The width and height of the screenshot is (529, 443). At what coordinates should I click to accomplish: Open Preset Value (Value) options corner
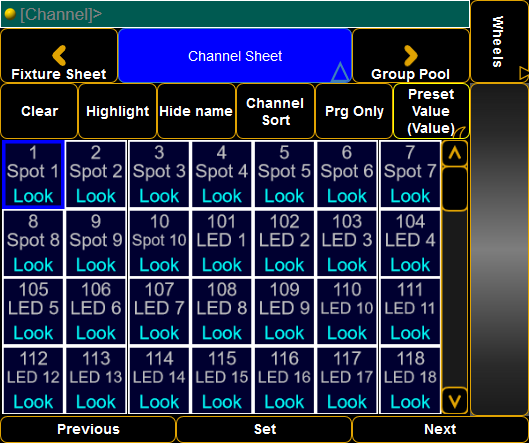(460, 132)
